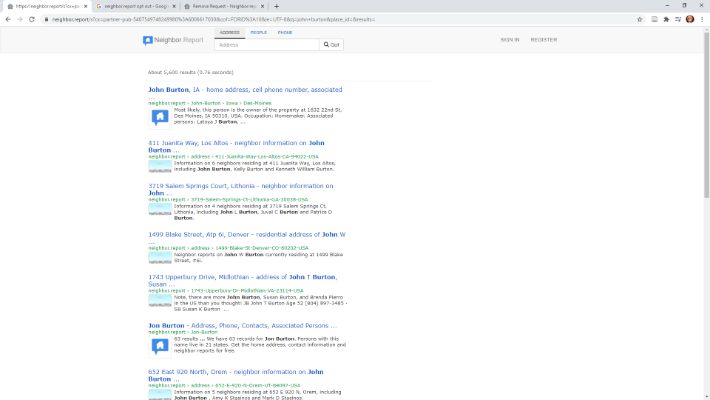Image resolution: width=710 pixels, height=400 pixels.
Task: Open the Chrome extensions puzzle icon
Action: point(666,19)
